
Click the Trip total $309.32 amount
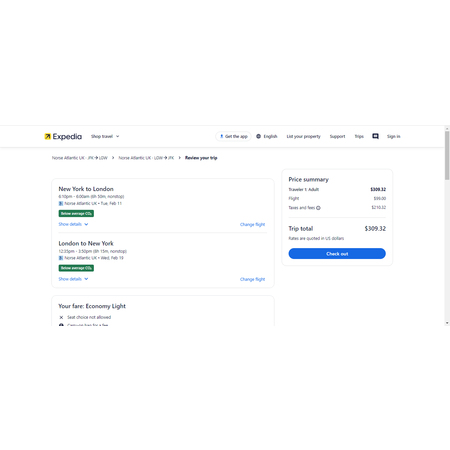[x=375, y=228]
